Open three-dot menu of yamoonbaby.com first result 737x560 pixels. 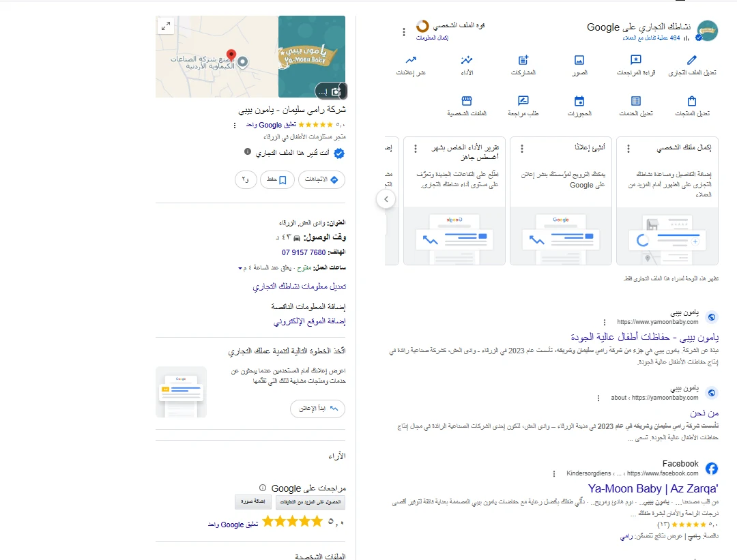(x=605, y=322)
